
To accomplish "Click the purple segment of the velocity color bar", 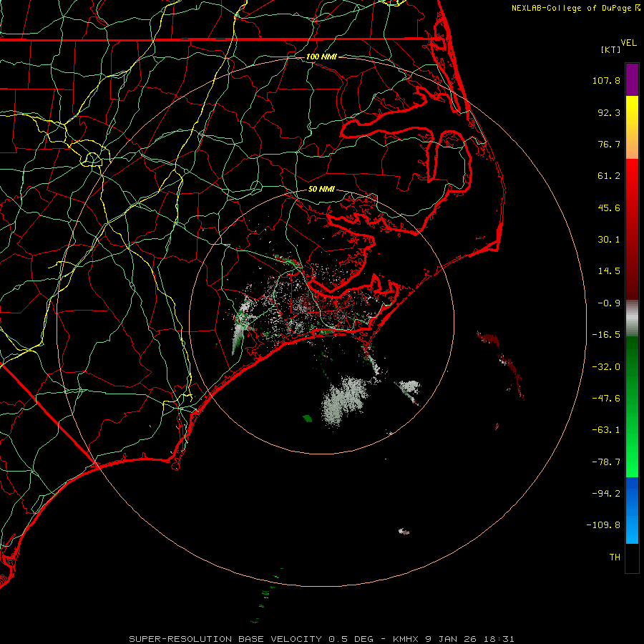I will pyautogui.click(x=632, y=79).
